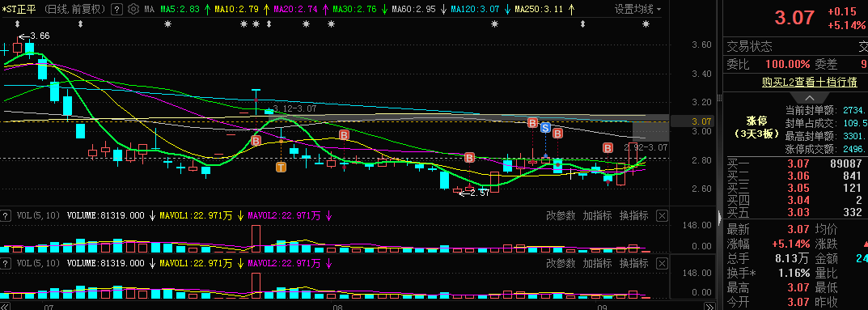Jump to latest data with double-right arrow
The image size is (868, 310).
709,306
